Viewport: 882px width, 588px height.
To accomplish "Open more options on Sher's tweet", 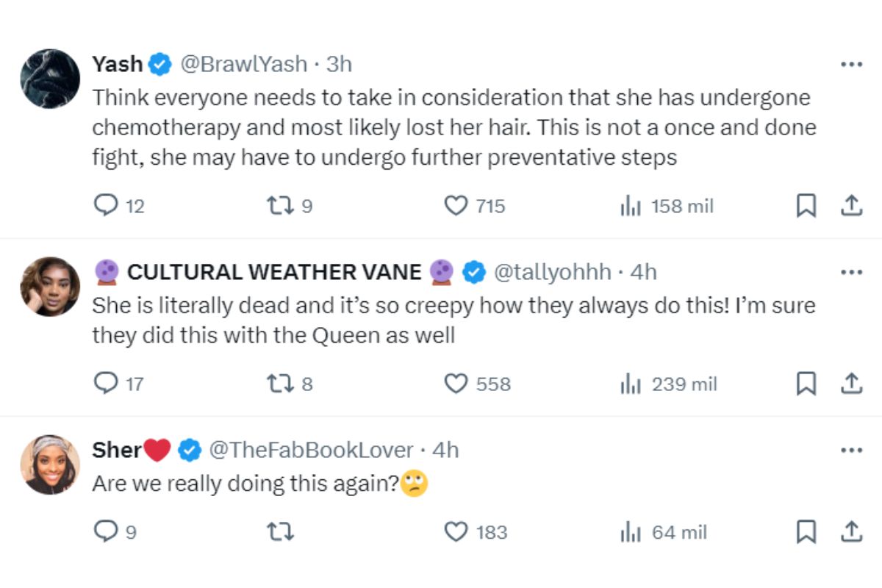I will pyautogui.click(x=850, y=450).
